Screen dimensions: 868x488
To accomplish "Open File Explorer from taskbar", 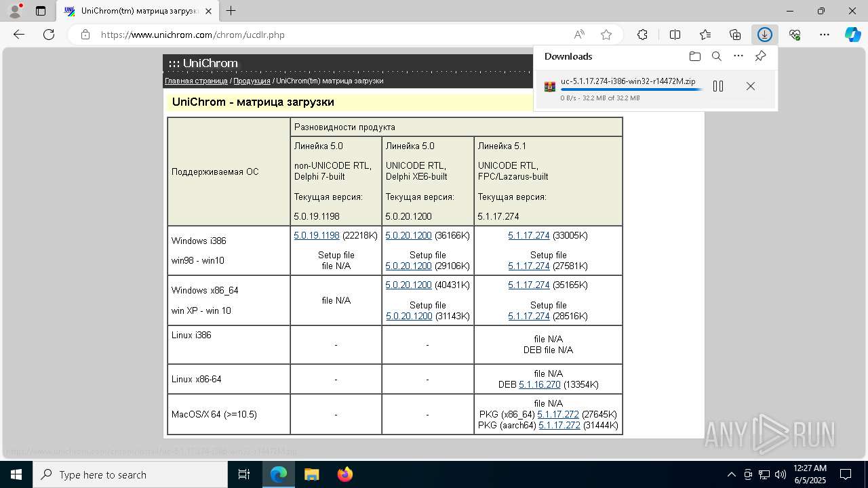I will (x=311, y=474).
